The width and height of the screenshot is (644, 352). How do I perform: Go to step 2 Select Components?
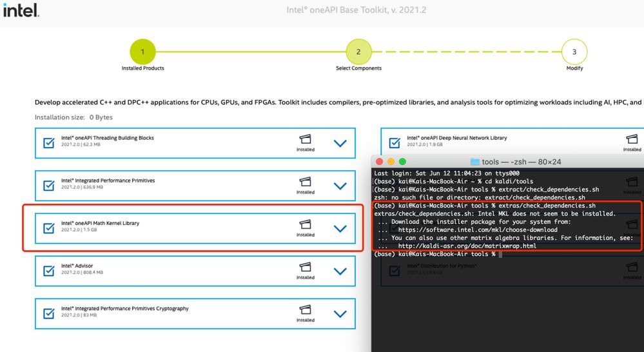pos(358,52)
